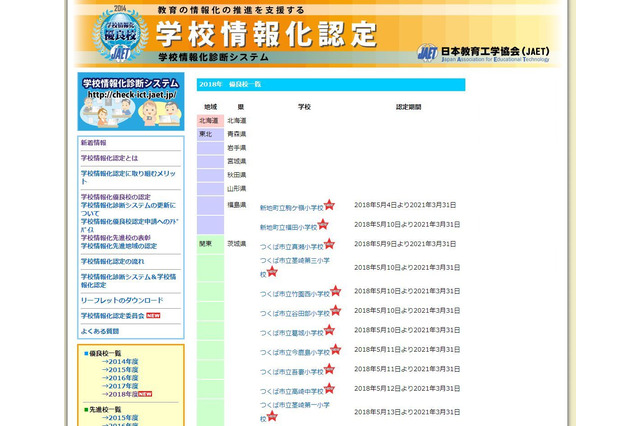Open 学校情報化診断システム＆学校情報化認定 link
The width and height of the screenshot is (640, 426).
pos(128,281)
